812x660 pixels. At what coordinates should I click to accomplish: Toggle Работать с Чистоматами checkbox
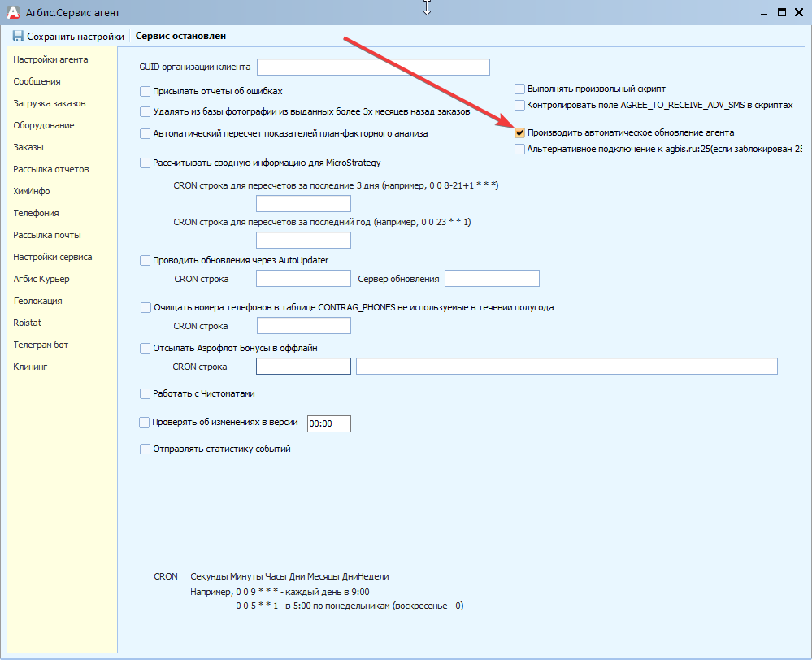point(145,394)
